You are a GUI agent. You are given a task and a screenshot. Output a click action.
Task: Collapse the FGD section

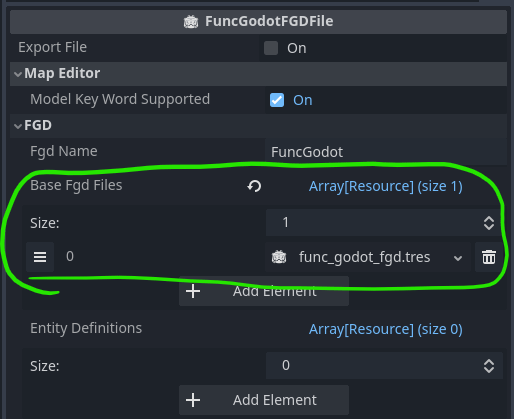pyautogui.click(x=18, y=126)
